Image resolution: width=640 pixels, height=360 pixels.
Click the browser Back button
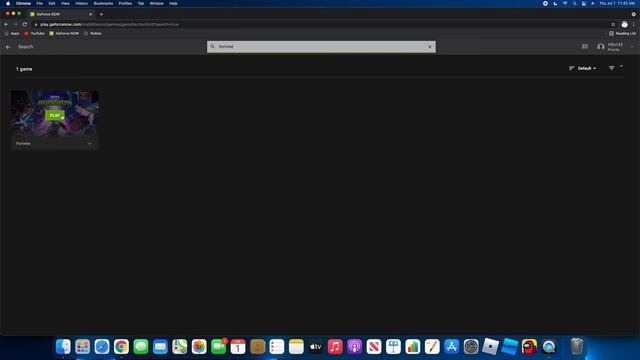[6, 24]
